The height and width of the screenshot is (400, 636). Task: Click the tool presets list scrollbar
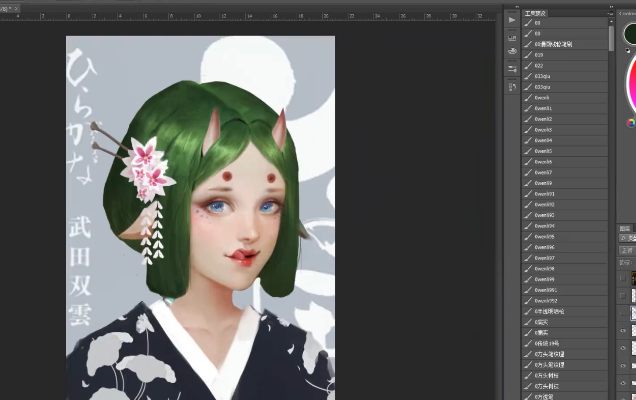click(612, 38)
